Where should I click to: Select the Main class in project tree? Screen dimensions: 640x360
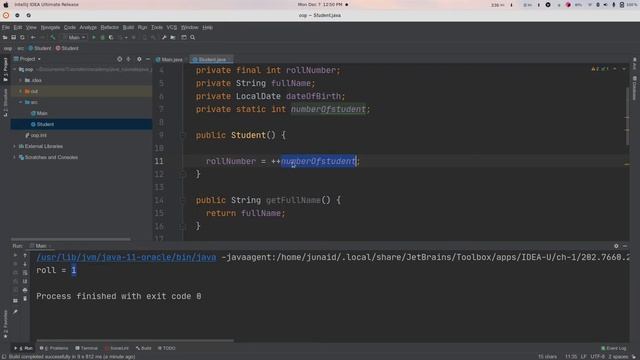[x=39, y=113]
